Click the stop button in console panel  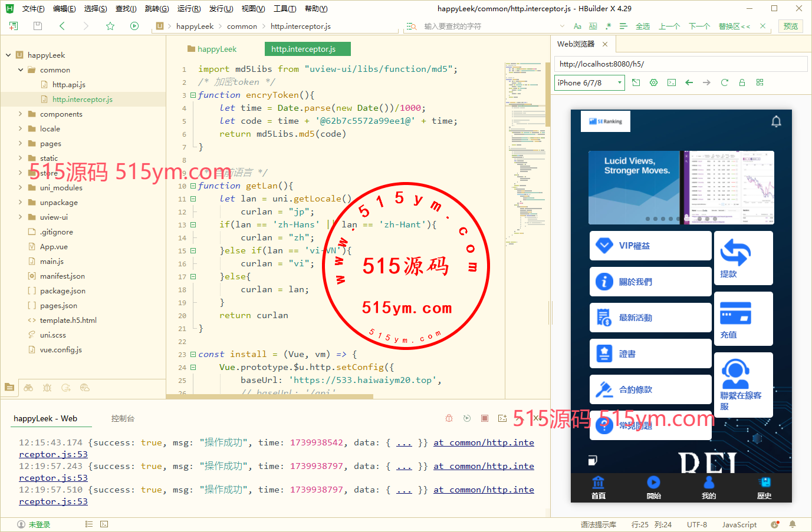click(x=484, y=418)
